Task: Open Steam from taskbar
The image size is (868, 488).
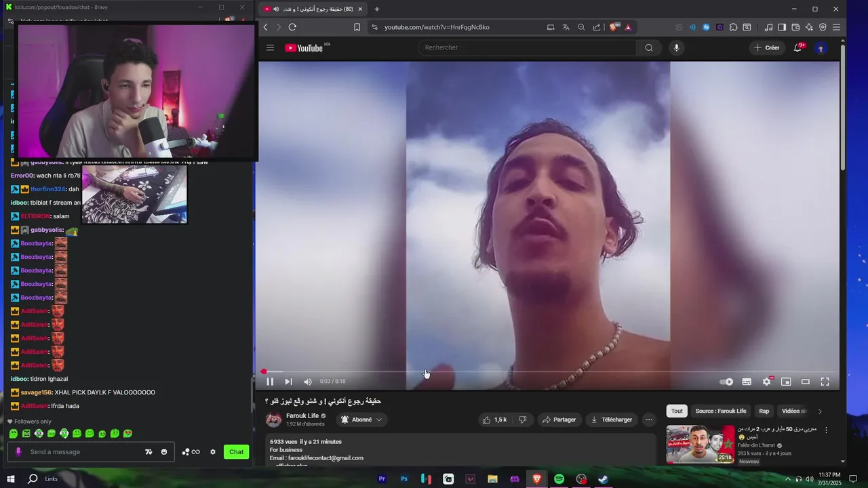Action: pos(603,479)
